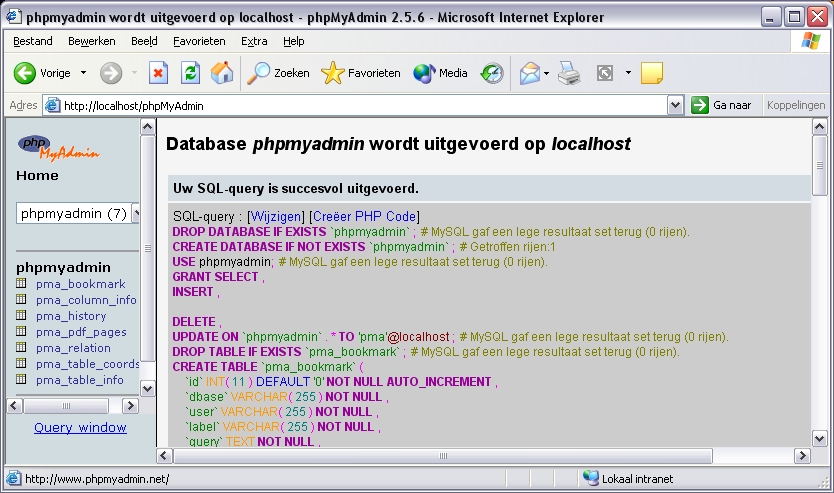Open the Beeld menu

tap(144, 41)
